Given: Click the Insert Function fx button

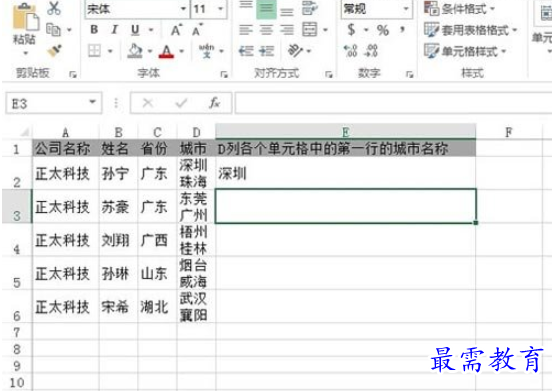Looking at the screenshot, I should tap(214, 103).
